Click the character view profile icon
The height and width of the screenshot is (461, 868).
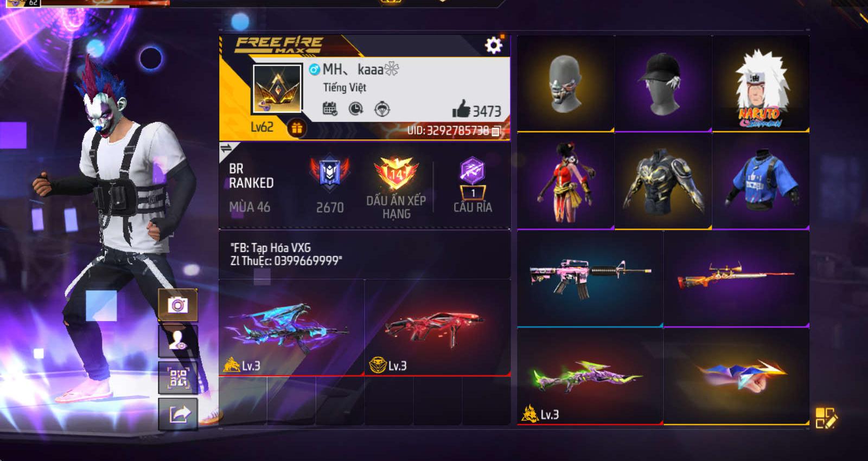178,341
